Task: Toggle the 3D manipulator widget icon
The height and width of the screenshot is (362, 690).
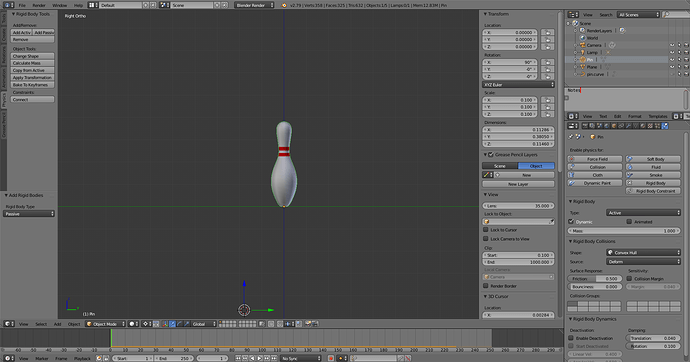Action: [165, 324]
